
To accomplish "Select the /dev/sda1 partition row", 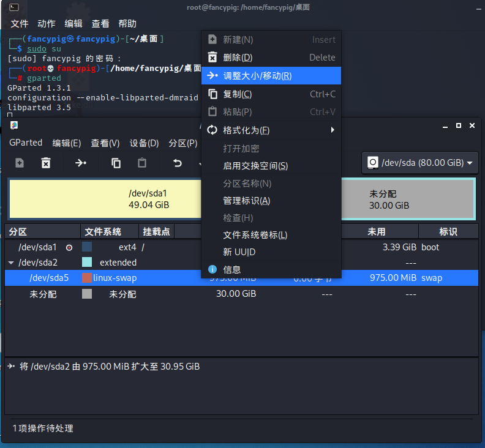I will pyautogui.click(x=241, y=247).
